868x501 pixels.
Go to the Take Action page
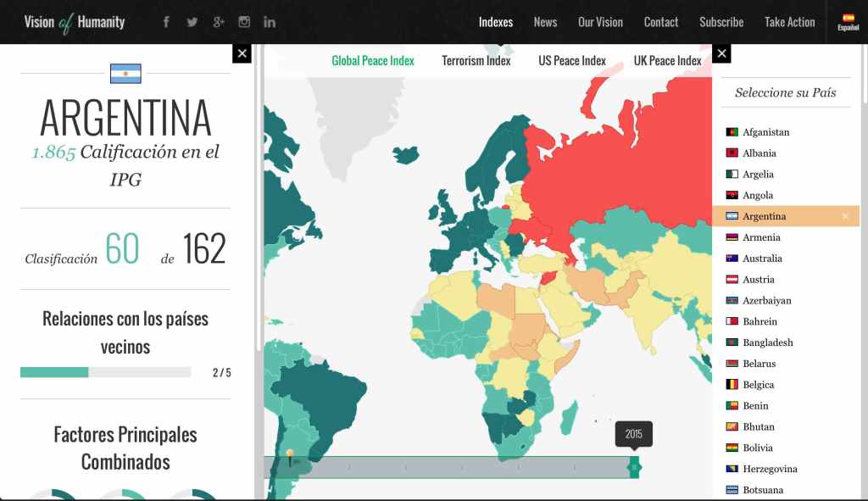[789, 22]
